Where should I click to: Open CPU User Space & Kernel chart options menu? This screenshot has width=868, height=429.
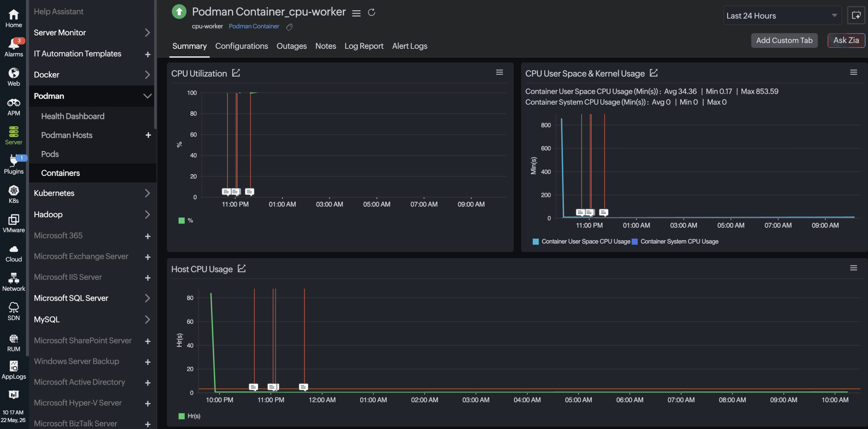[853, 72]
